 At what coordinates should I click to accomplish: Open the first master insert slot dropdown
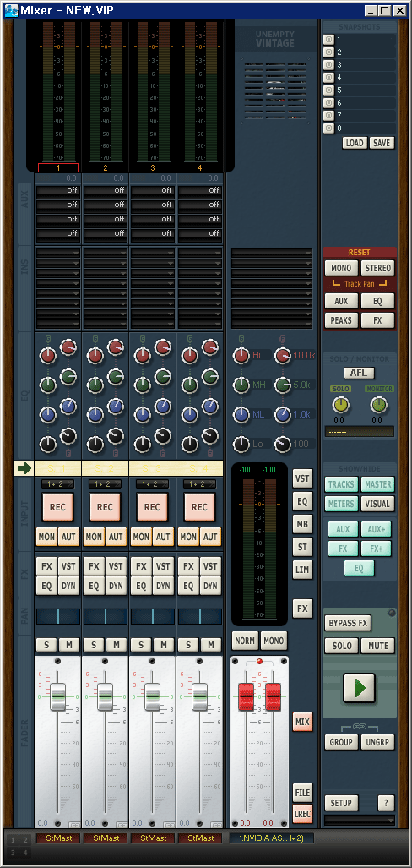[x=272, y=253]
